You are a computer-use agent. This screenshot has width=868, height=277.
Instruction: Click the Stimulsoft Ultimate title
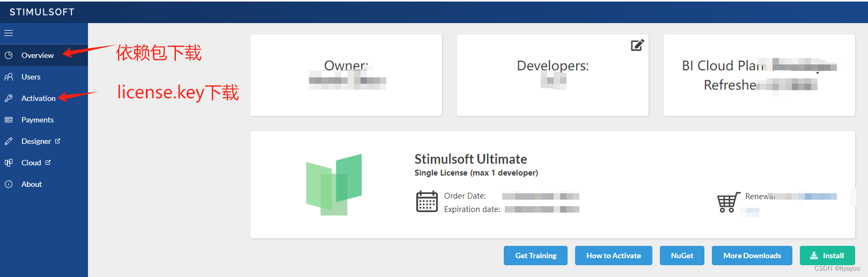(470, 159)
